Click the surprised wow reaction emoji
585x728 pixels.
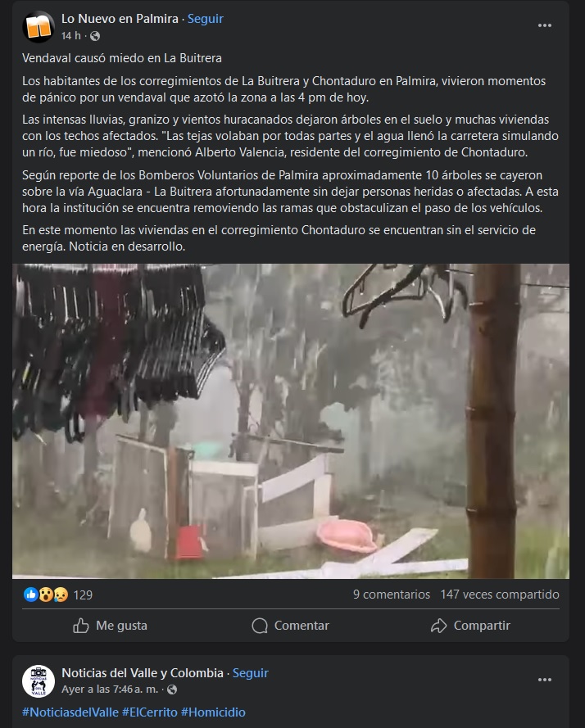46,595
